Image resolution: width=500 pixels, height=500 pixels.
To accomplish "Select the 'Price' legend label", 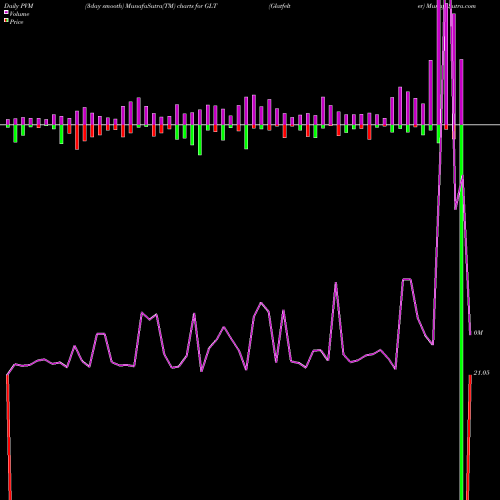I will tap(16, 22).
